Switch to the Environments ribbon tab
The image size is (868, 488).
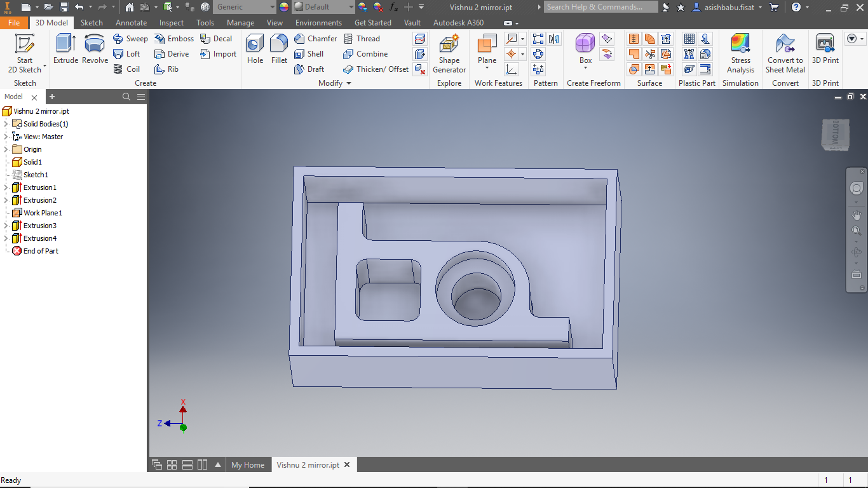318,23
